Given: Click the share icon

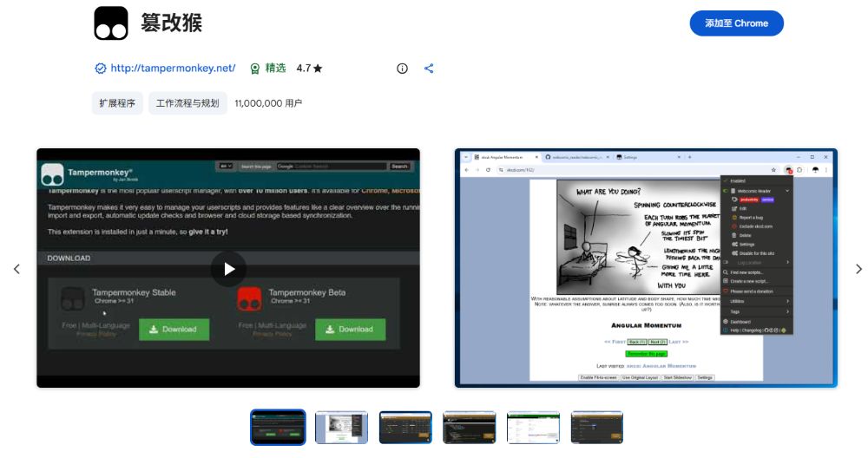Looking at the screenshot, I should tap(428, 69).
